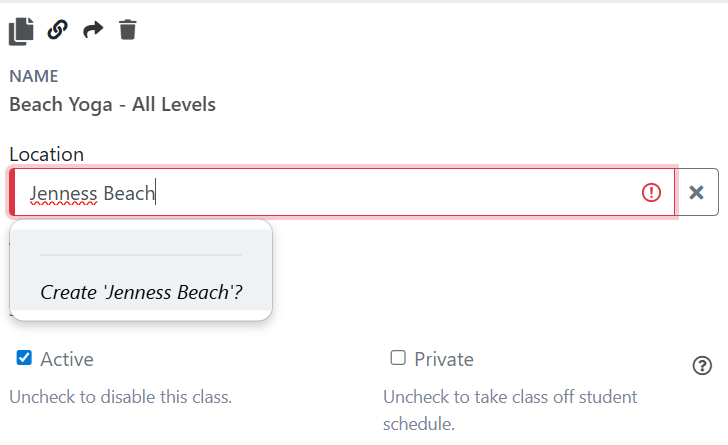Click the chain link icon

(58, 30)
